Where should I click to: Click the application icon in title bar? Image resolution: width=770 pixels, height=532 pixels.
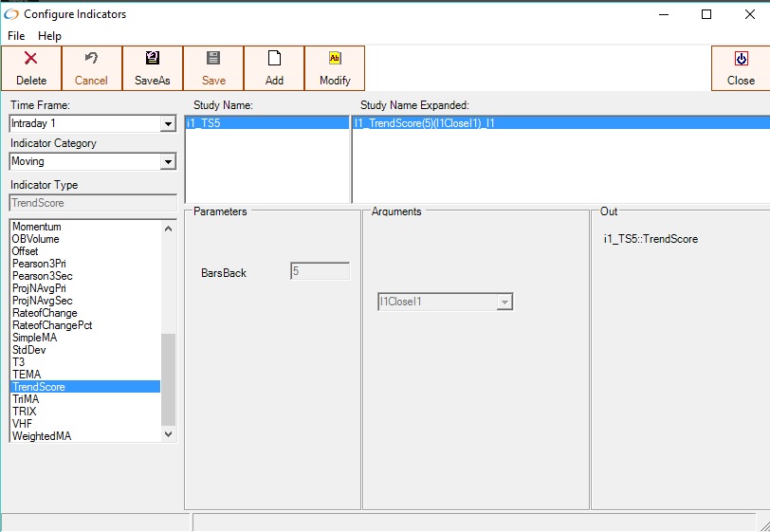click(11, 14)
